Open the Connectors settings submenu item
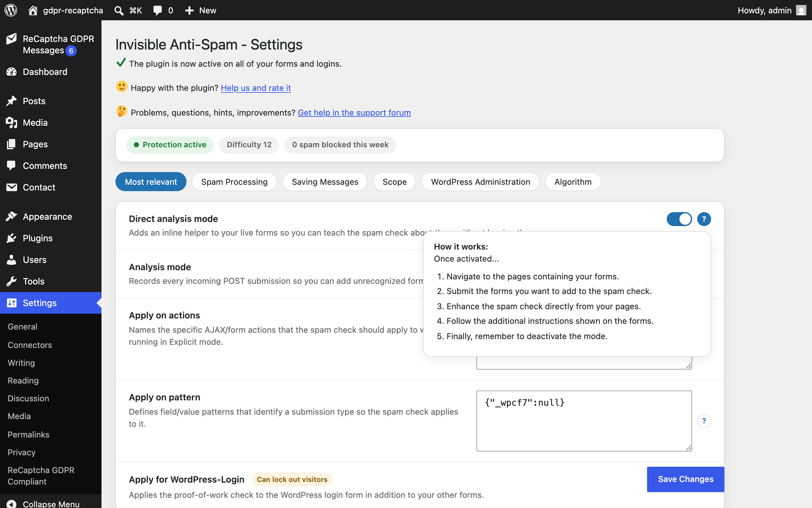The height and width of the screenshot is (508, 812). coord(30,345)
